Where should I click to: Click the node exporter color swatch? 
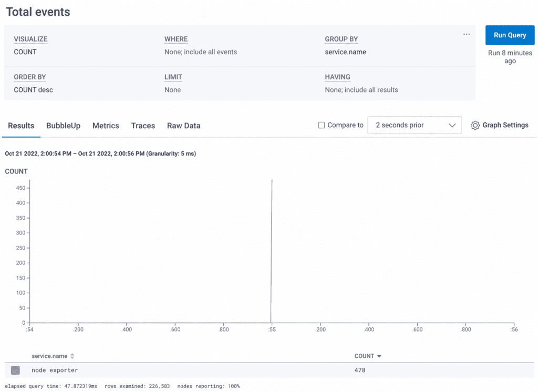point(16,370)
